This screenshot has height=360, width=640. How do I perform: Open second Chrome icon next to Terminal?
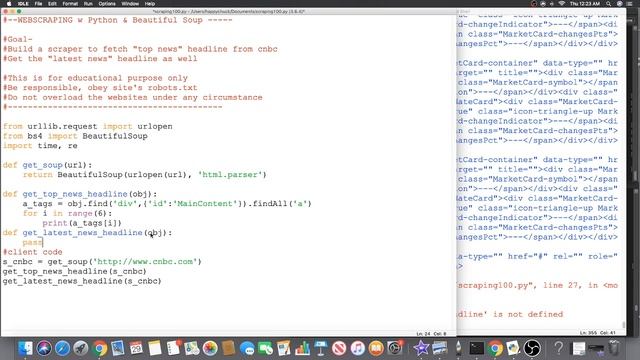pos(495,349)
